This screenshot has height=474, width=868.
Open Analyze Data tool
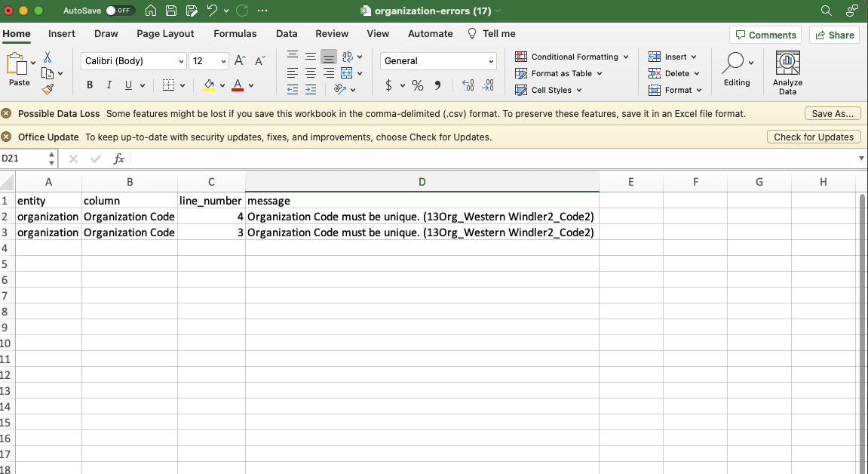[787, 72]
